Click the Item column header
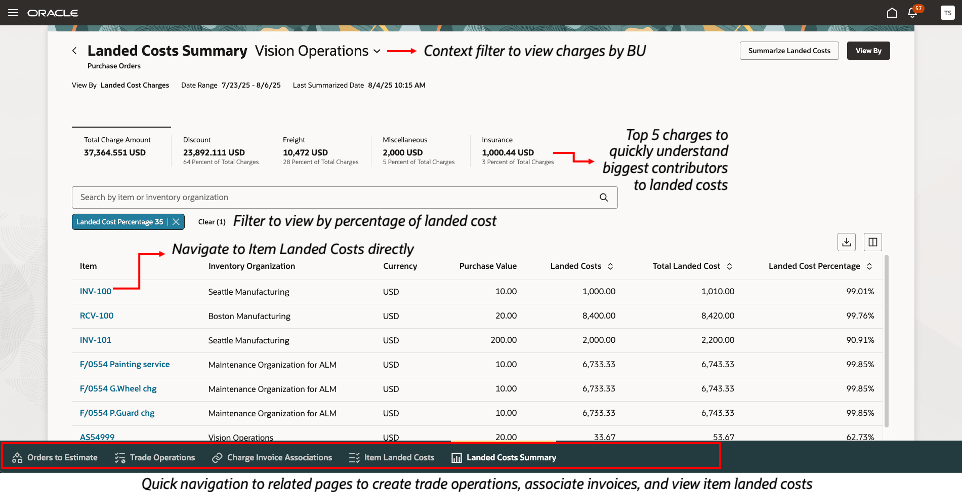Screen dimensions: 962x502 (88, 266)
